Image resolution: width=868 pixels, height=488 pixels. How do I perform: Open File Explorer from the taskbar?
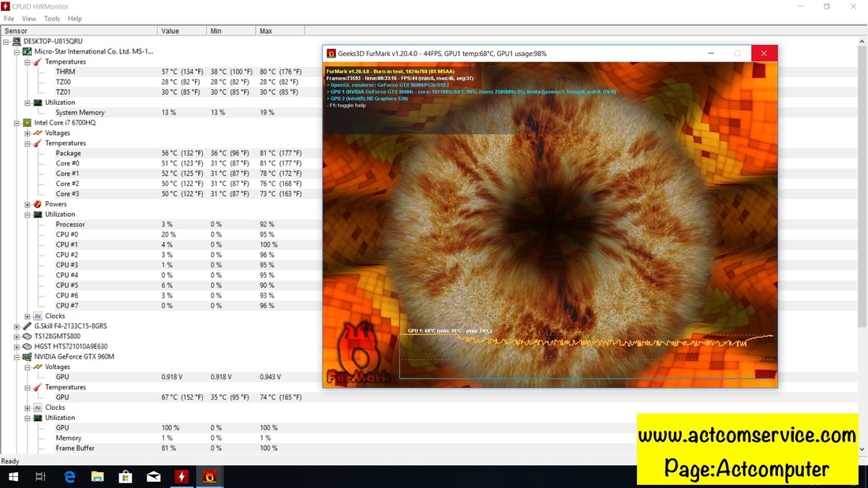97,476
